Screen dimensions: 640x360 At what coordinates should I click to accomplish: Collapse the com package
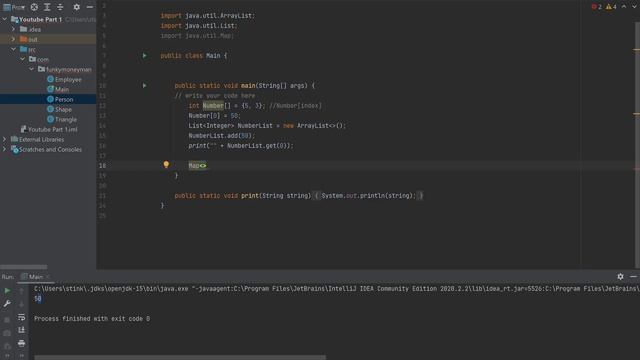23,59
